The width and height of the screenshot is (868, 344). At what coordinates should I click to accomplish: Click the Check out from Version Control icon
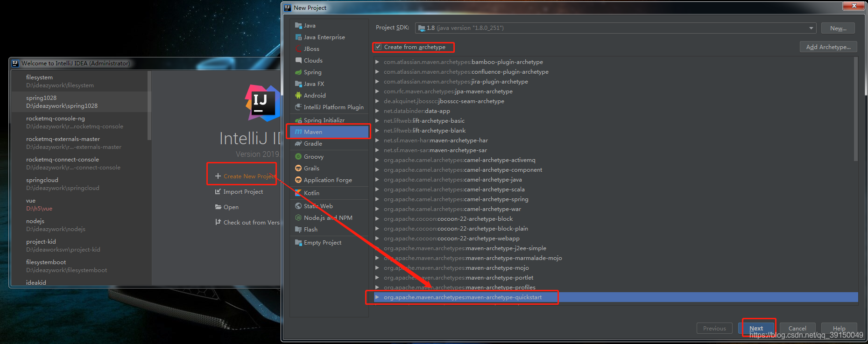(218, 222)
